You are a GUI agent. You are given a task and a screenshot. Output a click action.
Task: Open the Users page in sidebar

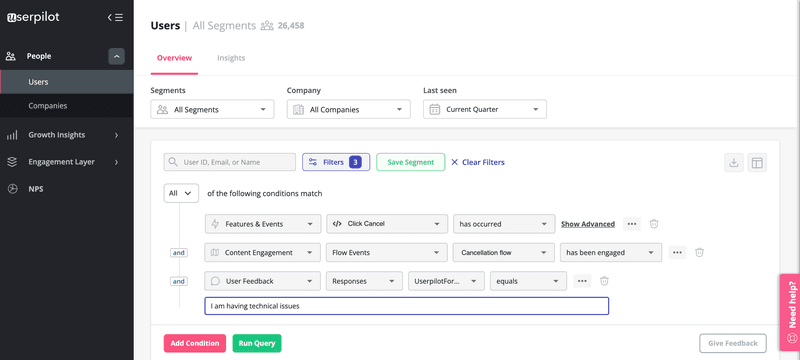66,82
